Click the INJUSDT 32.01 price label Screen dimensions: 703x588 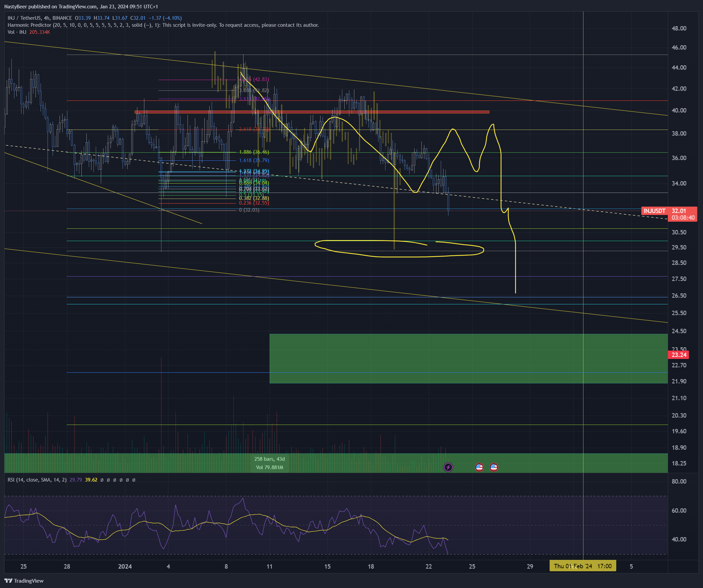point(669,211)
